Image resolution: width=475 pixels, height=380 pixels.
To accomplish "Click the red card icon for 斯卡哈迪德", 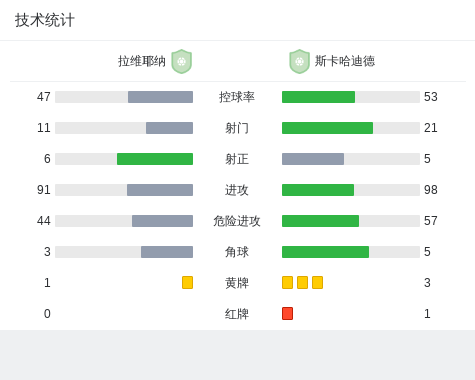I will [287, 313].
